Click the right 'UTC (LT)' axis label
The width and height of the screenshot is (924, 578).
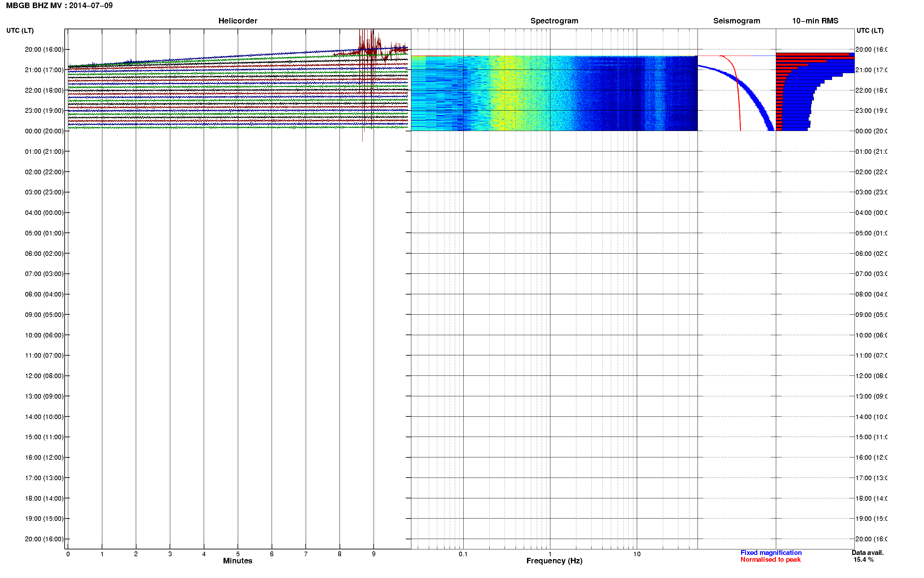(x=869, y=30)
